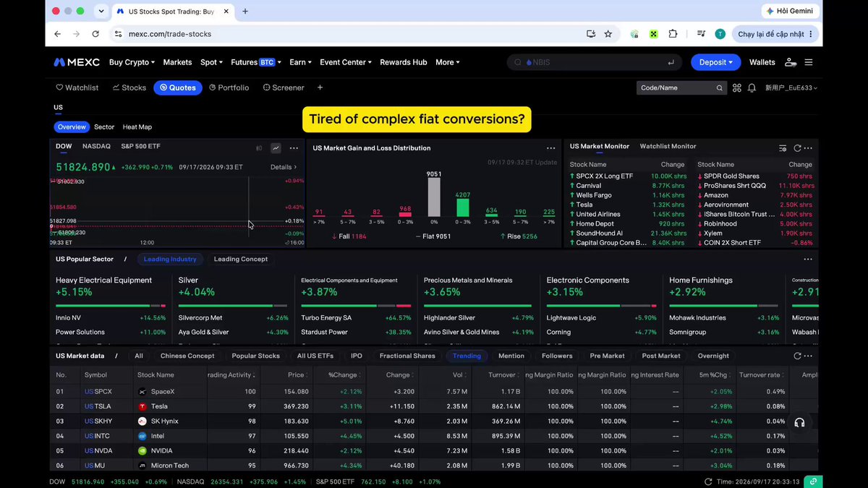Viewport: 868px width, 488px height.
Task: Open the four-square layout grid icon
Action: [x=736, y=87]
